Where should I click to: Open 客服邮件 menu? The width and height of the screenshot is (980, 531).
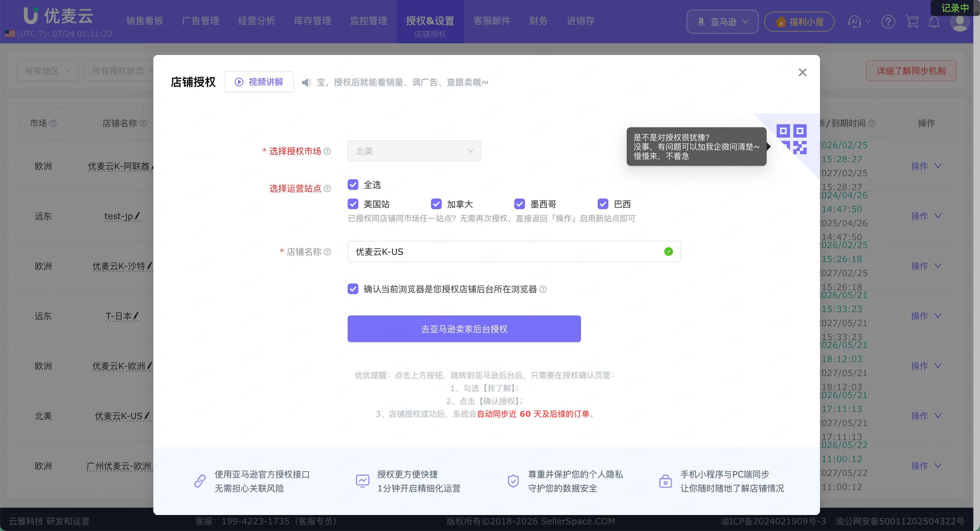pos(492,21)
